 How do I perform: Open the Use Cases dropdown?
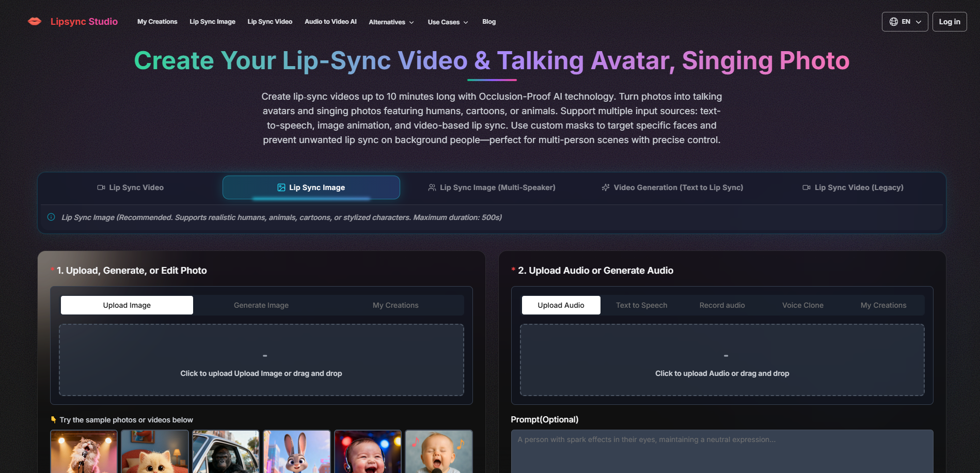(x=447, y=22)
